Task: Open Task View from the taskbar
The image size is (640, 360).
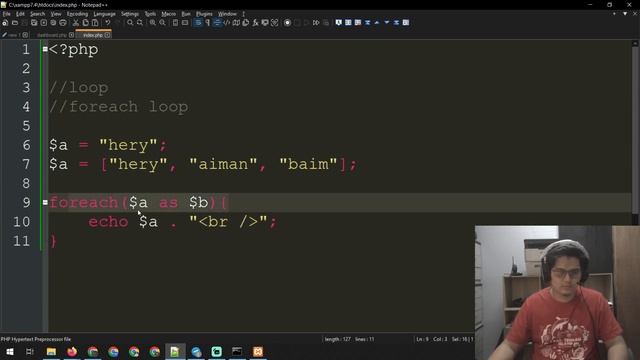Action: 30,351
